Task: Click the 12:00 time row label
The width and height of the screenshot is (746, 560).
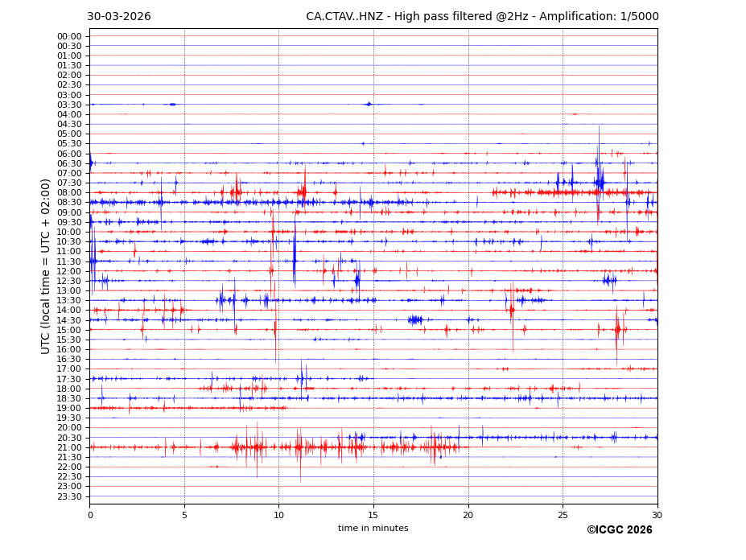Action: coord(69,271)
